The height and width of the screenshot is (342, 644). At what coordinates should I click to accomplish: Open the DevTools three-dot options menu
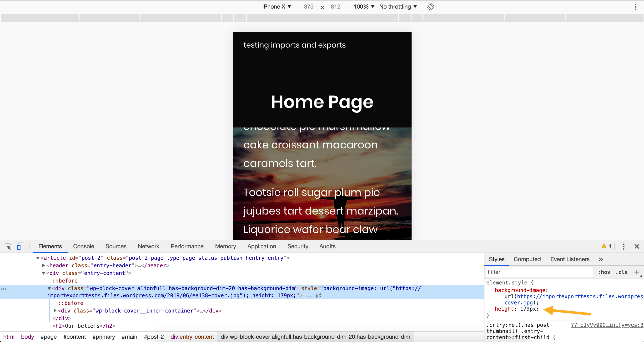click(x=624, y=246)
